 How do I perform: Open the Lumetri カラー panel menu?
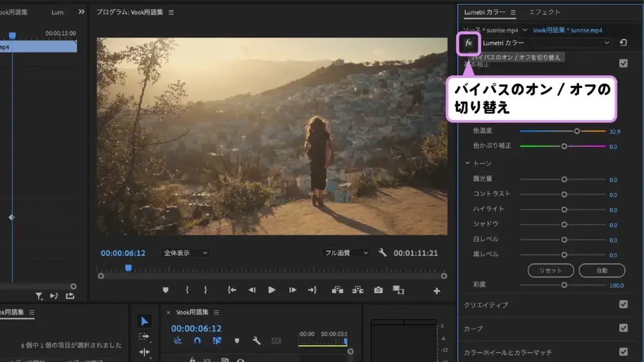point(513,12)
